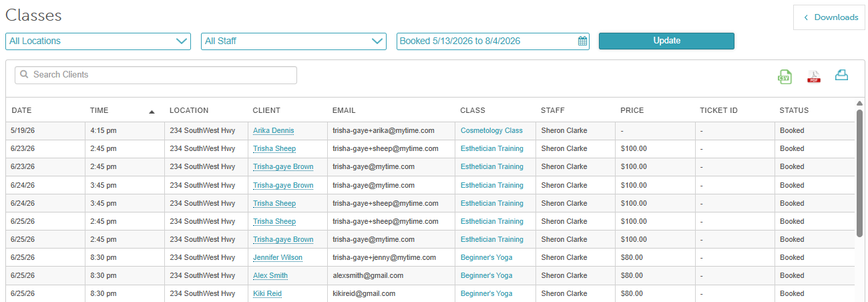This screenshot has height=302, width=868.
Task: Open Beginner's Yoga in Jennifer Wilson row
Action: tap(487, 258)
